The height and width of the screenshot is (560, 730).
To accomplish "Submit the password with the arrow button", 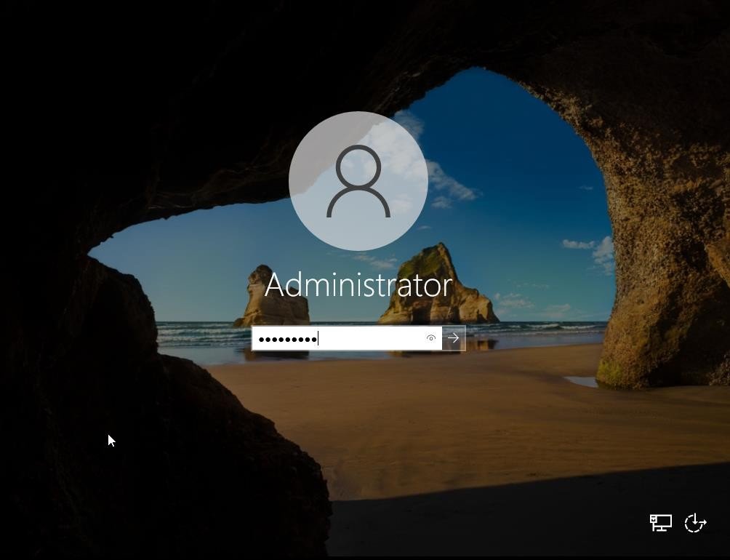I will coord(454,338).
